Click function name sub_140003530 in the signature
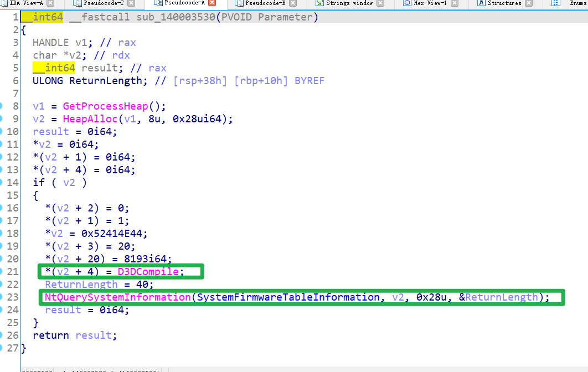Image resolution: width=588 pixels, height=372 pixels. pyautogui.click(x=176, y=17)
